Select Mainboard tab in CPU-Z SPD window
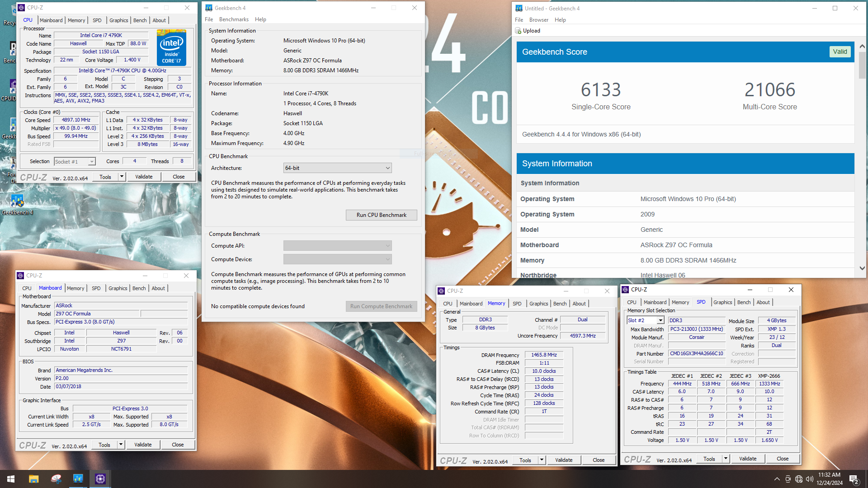The width and height of the screenshot is (868, 488). coord(655,302)
